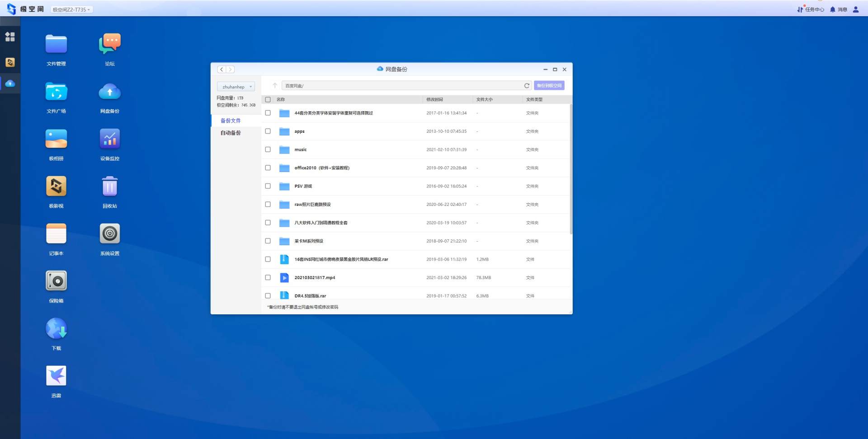Open the 极空间Z2-T735 device dropdown
The image size is (868, 439).
tap(71, 9)
